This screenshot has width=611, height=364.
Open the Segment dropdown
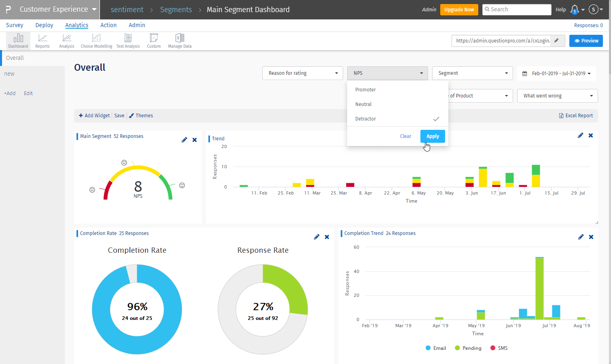click(x=472, y=73)
